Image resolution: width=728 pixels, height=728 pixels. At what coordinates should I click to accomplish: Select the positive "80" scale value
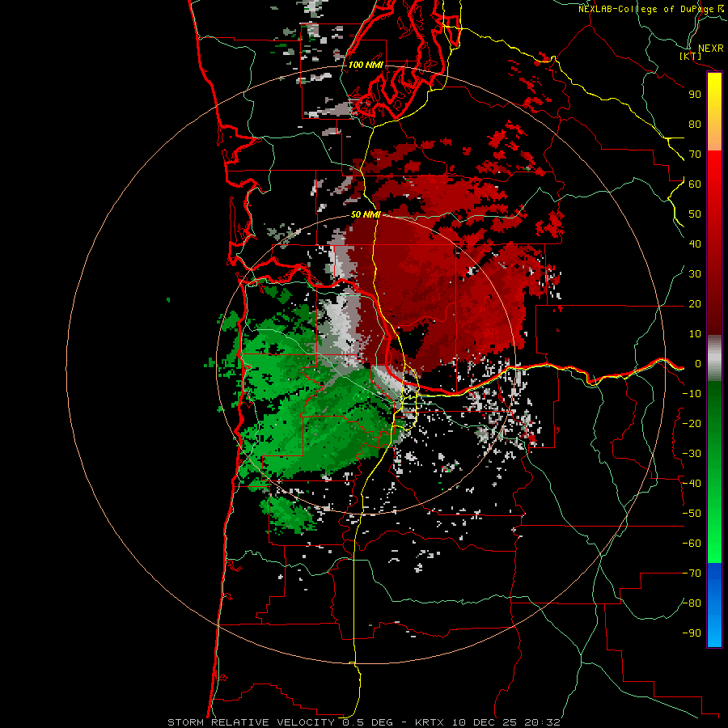pos(695,125)
